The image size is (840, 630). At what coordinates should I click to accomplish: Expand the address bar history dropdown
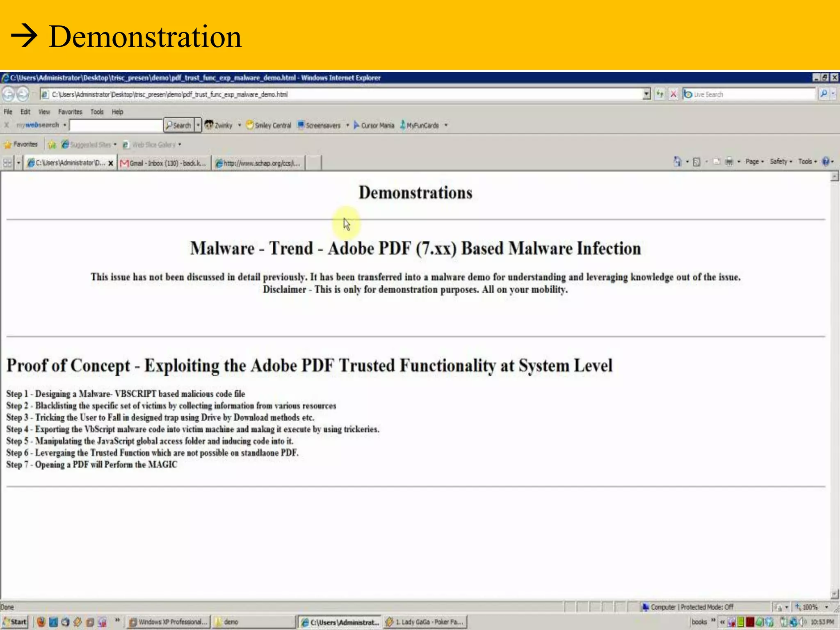646,94
